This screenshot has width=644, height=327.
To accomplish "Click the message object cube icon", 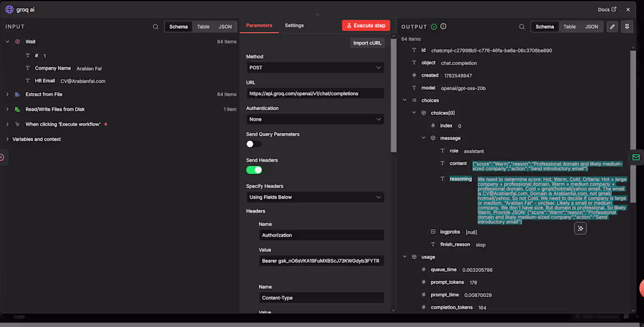I will [433, 138].
